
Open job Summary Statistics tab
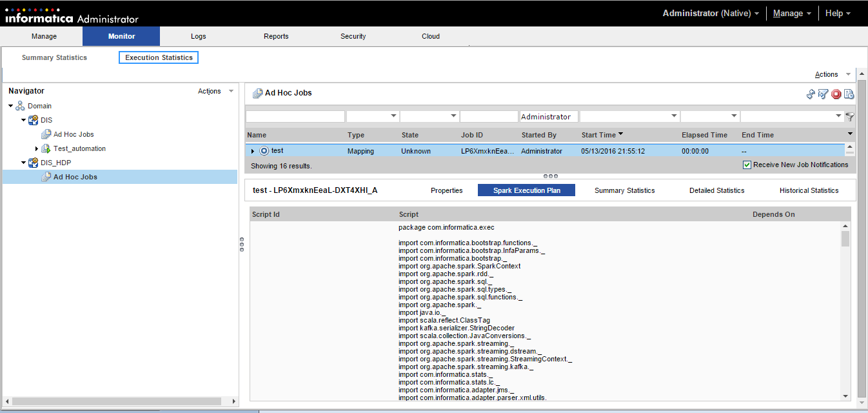pos(624,190)
